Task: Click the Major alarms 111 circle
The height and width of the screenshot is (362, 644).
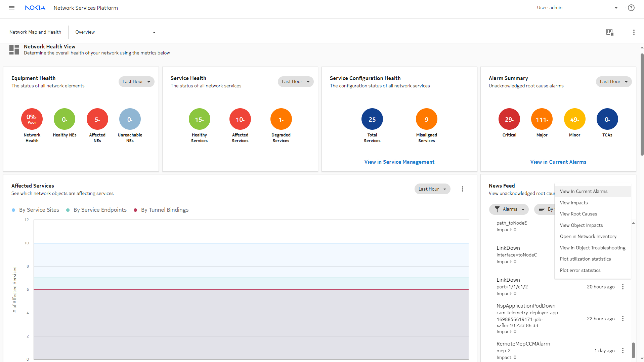Action: (x=542, y=119)
